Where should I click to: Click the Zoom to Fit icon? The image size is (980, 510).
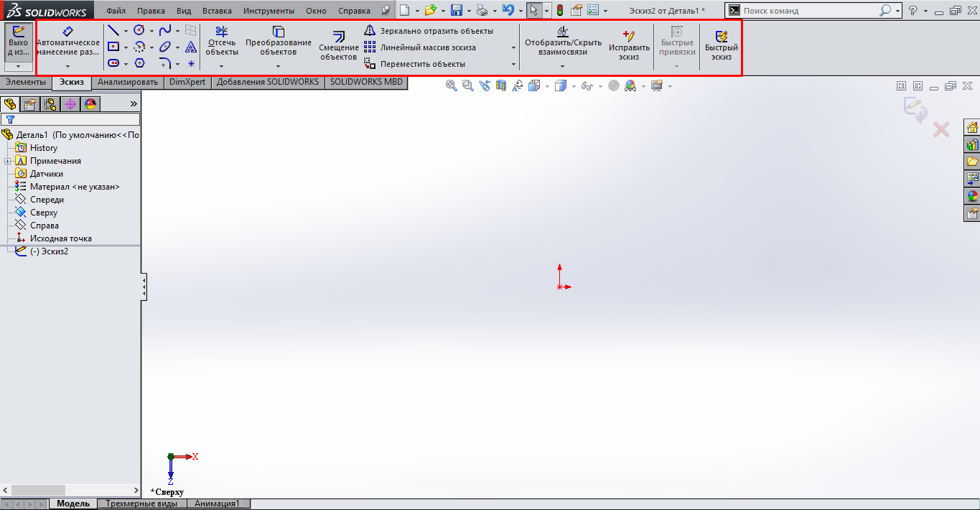tap(452, 85)
